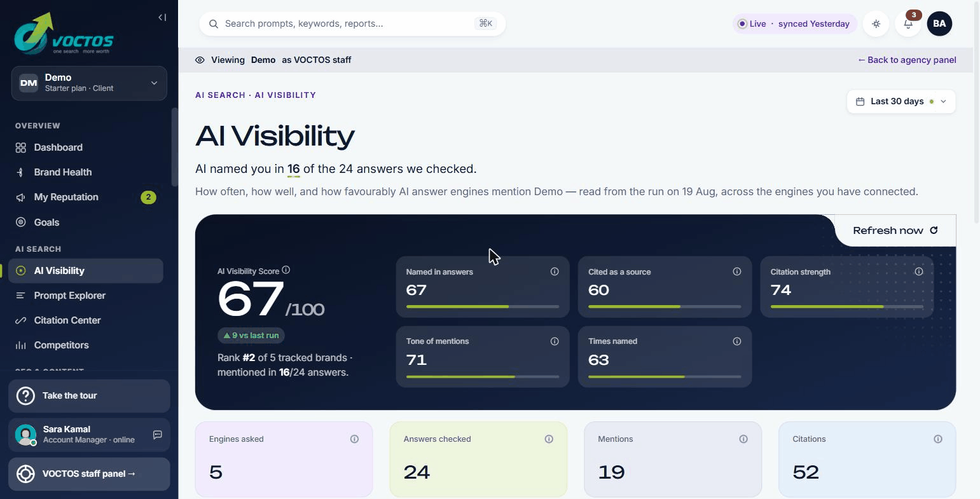Show info for Citation strength

tap(919, 271)
